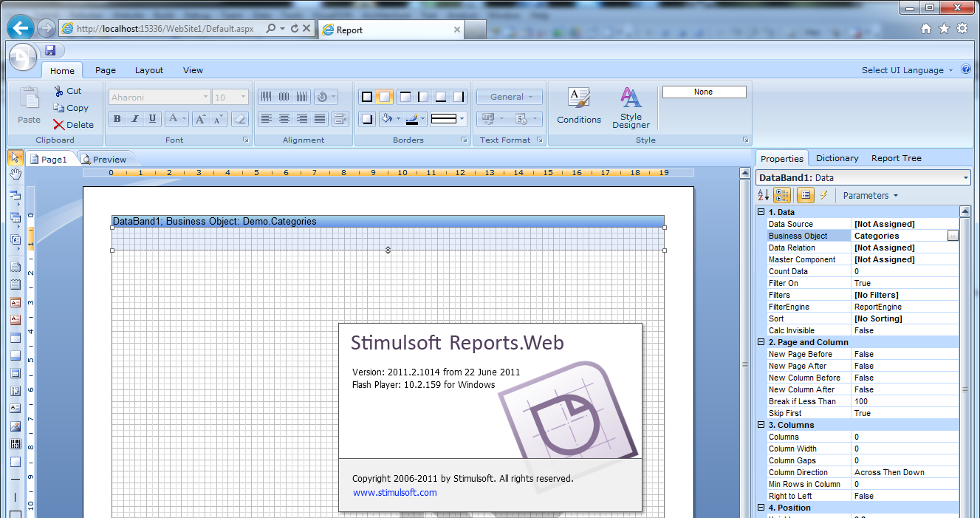
Task: Open Help with the question mark icon
Action: point(966,69)
